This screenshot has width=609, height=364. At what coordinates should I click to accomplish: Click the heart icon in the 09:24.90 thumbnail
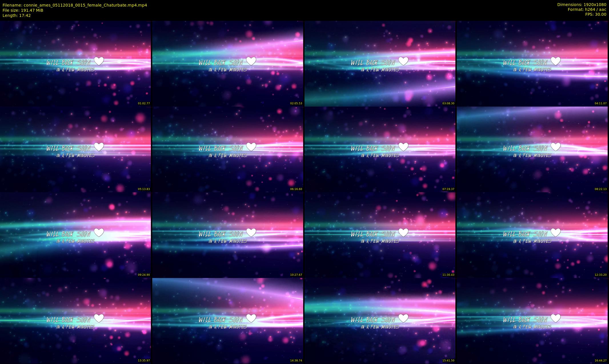(99, 232)
